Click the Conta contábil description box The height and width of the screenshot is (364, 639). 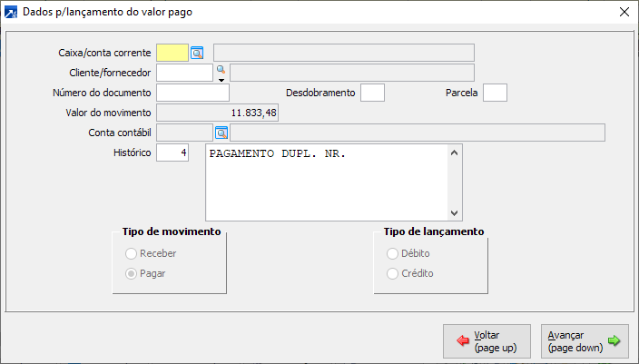[x=418, y=133]
